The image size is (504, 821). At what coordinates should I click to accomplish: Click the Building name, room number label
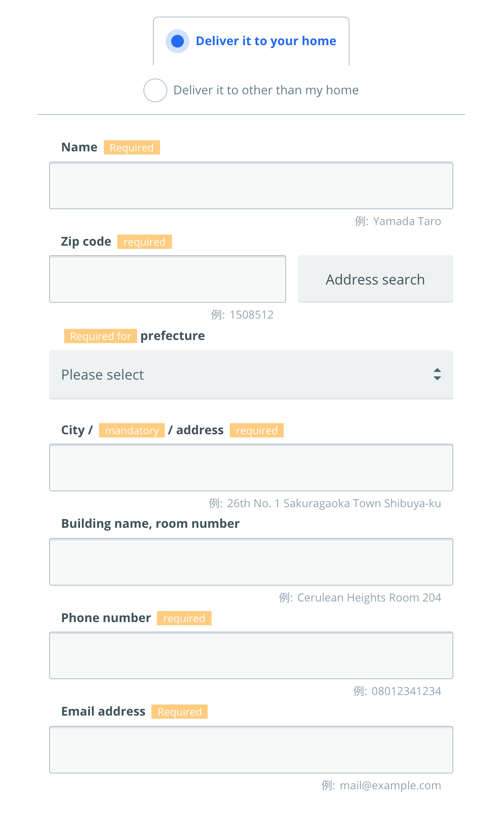coord(151,524)
